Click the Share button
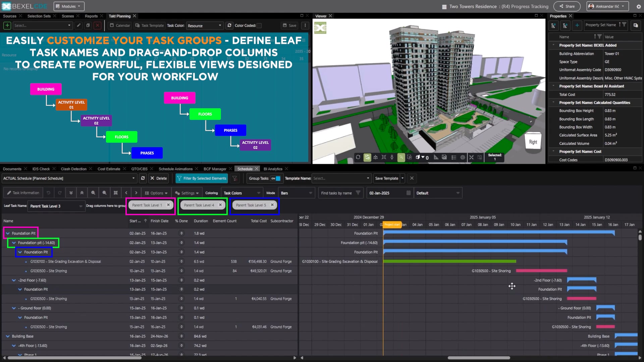This screenshot has width=644, height=362. [x=567, y=6]
